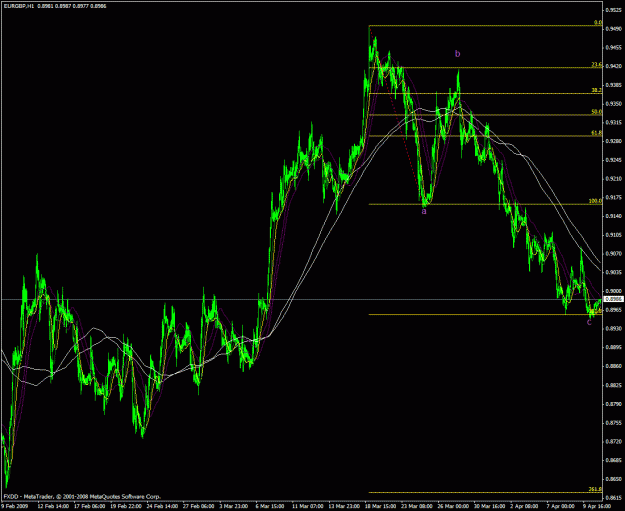This screenshot has width=625, height=511.
Task: Click the 0.9350 price axis value
Action: point(613,104)
